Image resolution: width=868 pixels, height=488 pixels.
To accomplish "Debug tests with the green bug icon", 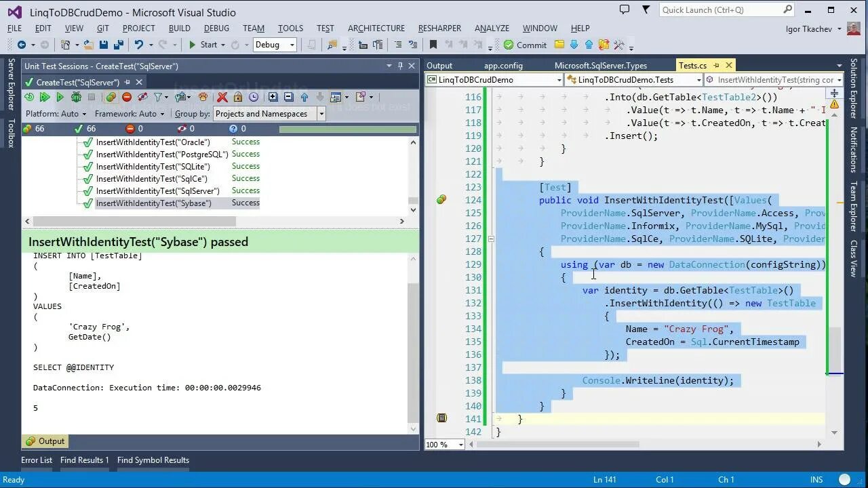I will [x=76, y=97].
